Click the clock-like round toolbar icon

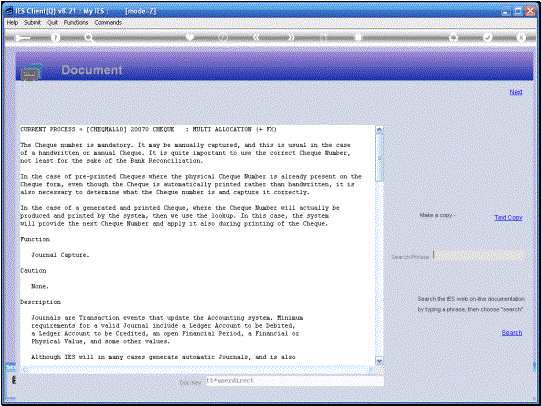coord(223,37)
